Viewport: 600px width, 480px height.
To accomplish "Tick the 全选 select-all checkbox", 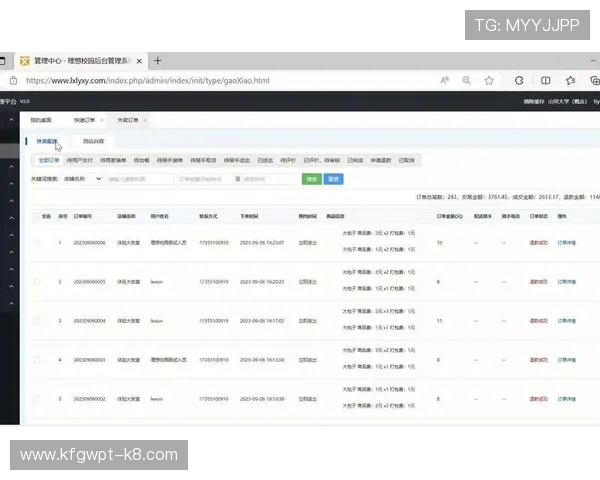I will 37,215.
